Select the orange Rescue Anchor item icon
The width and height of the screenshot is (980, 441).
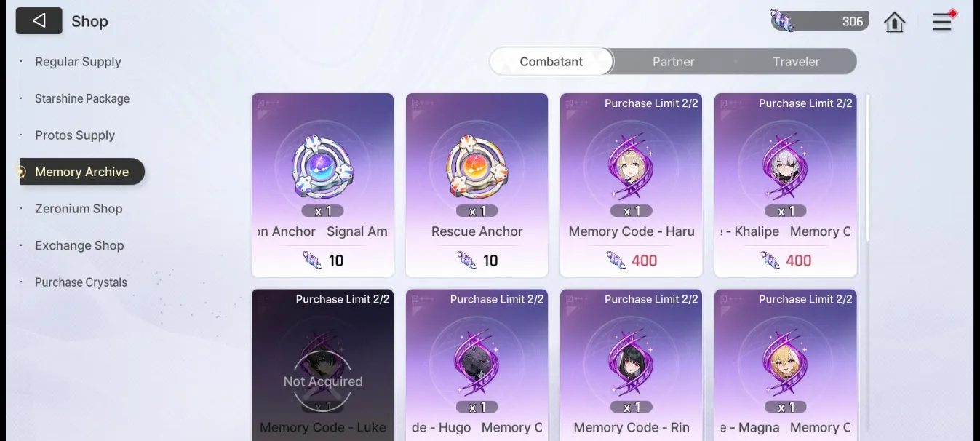click(x=477, y=168)
